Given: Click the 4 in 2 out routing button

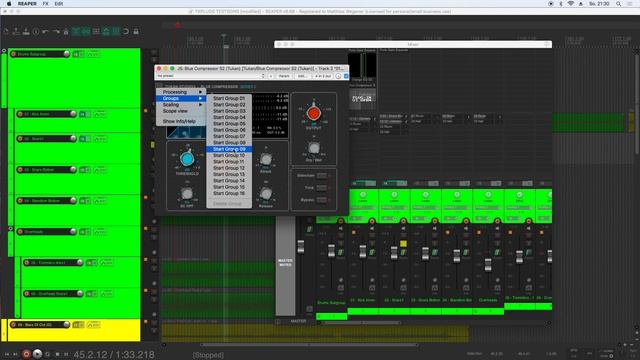Looking at the screenshot, I should pos(323,76).
